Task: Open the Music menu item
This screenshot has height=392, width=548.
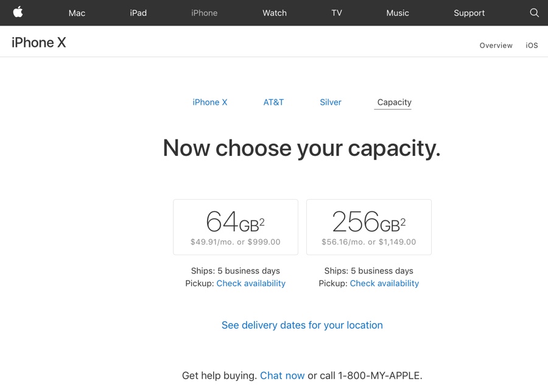Action: (398, 13)
